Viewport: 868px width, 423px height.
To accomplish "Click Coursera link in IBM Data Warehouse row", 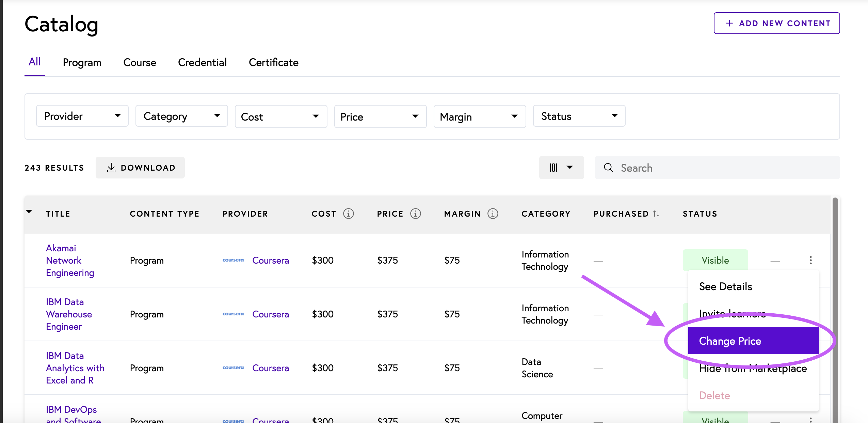I will point(271,314).
